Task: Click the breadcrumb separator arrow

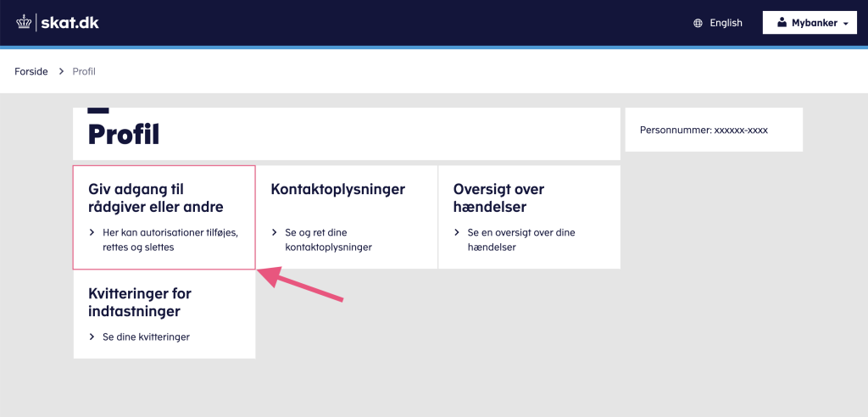Action: [x=61, y=71]
